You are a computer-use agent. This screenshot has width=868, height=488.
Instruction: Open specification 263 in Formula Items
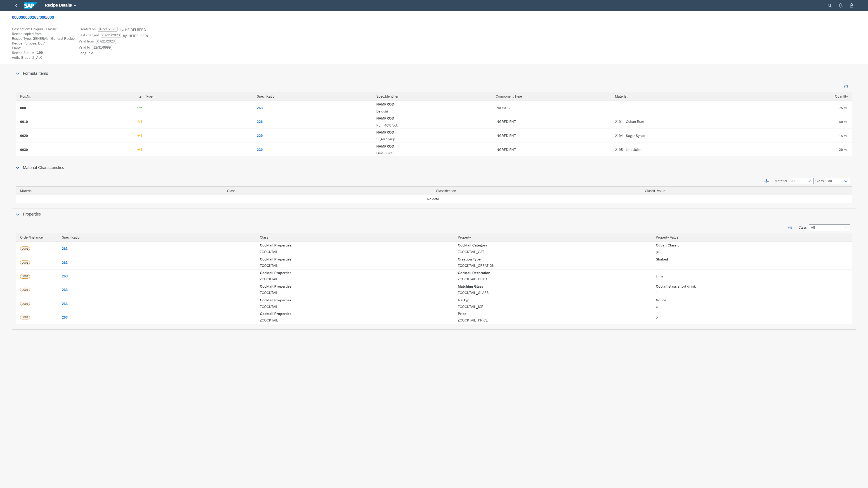[259, 108]
